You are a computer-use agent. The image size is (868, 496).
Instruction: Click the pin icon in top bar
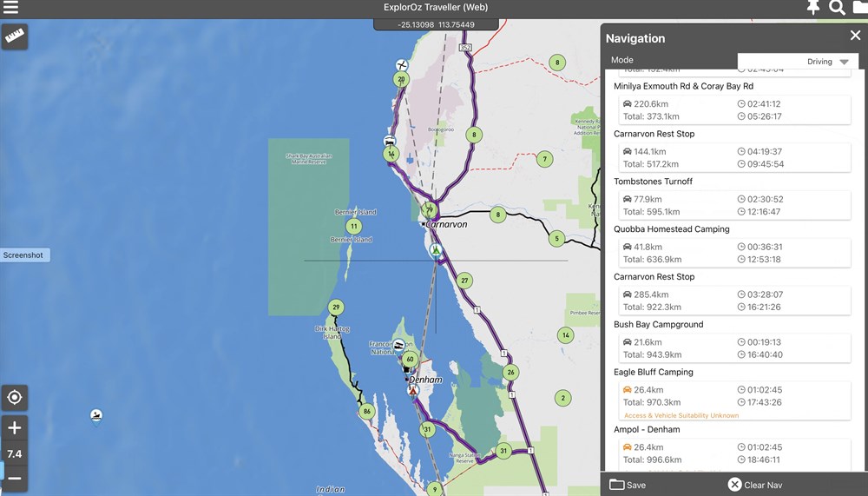click(x=812, y=8)
